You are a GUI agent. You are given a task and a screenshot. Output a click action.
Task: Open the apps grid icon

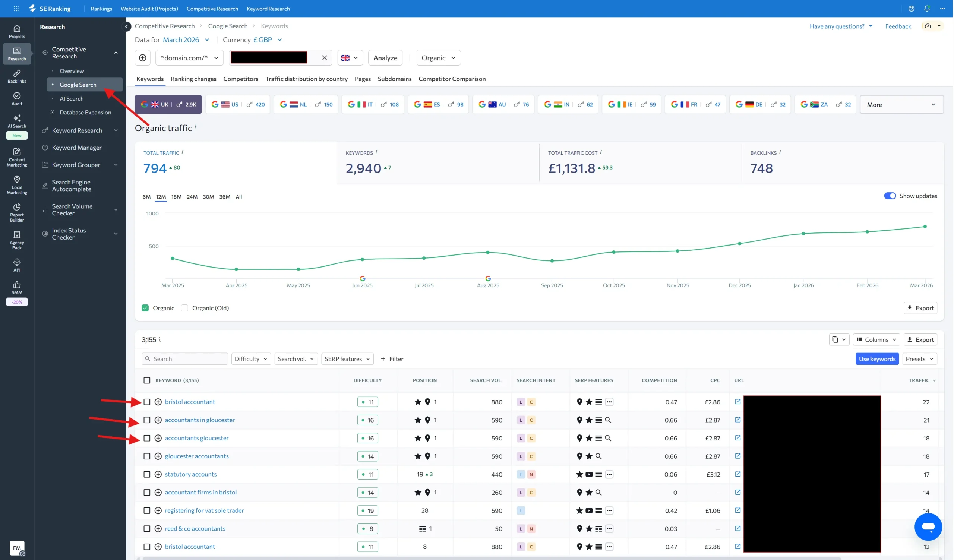(x=17, y=8)
